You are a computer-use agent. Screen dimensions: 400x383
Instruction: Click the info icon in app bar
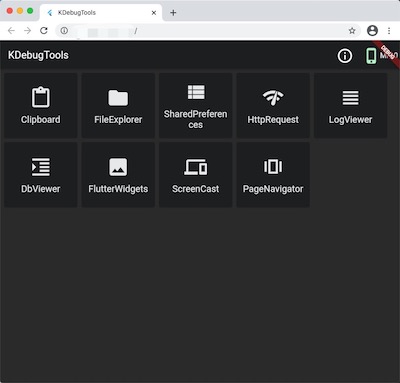point(345,56)
